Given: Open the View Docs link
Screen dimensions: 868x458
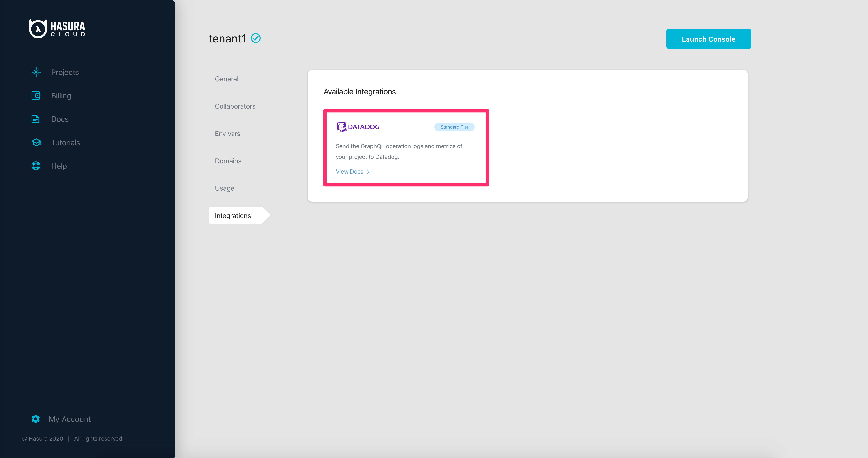Looking at the screenshot, I should (x=349, y=172).
